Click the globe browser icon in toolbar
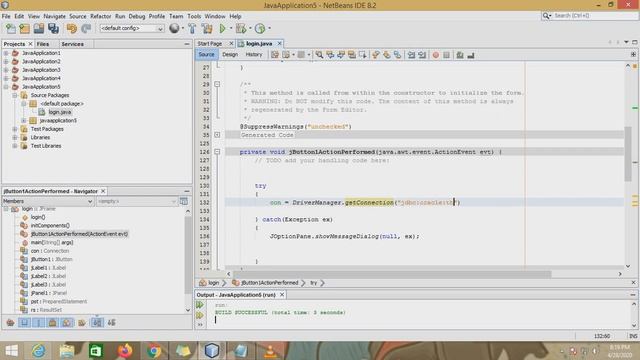Screen dimensions: 640x360 (174, 28)
